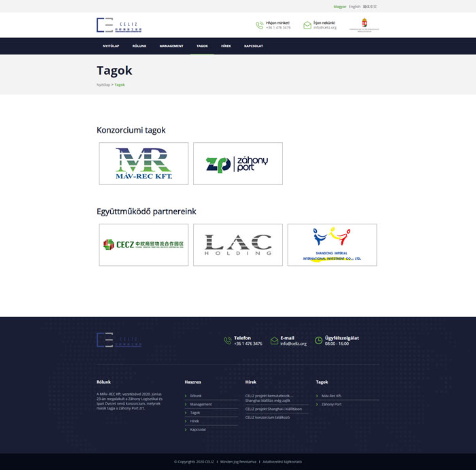Click the Konzorciumi tagok heading
Screen dimensions: 476x470
pyautogui.click(x=131, y=130)
